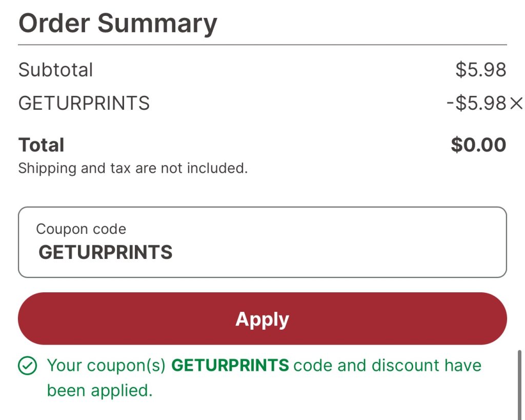Click the green checkmark success icon

click(28, 366)
